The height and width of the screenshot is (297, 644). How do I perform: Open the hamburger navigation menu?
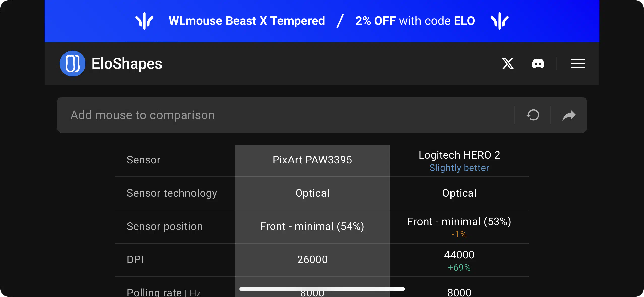(x=578, y=63)
